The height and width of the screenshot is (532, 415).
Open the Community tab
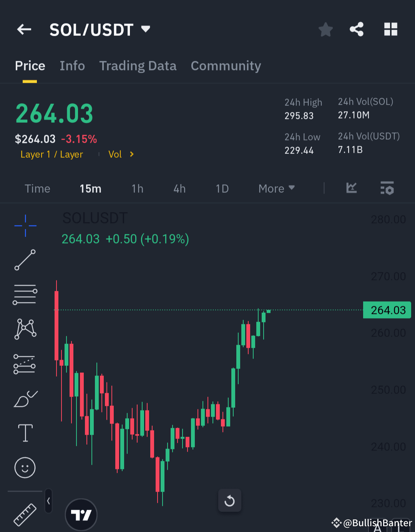[226, 66]
